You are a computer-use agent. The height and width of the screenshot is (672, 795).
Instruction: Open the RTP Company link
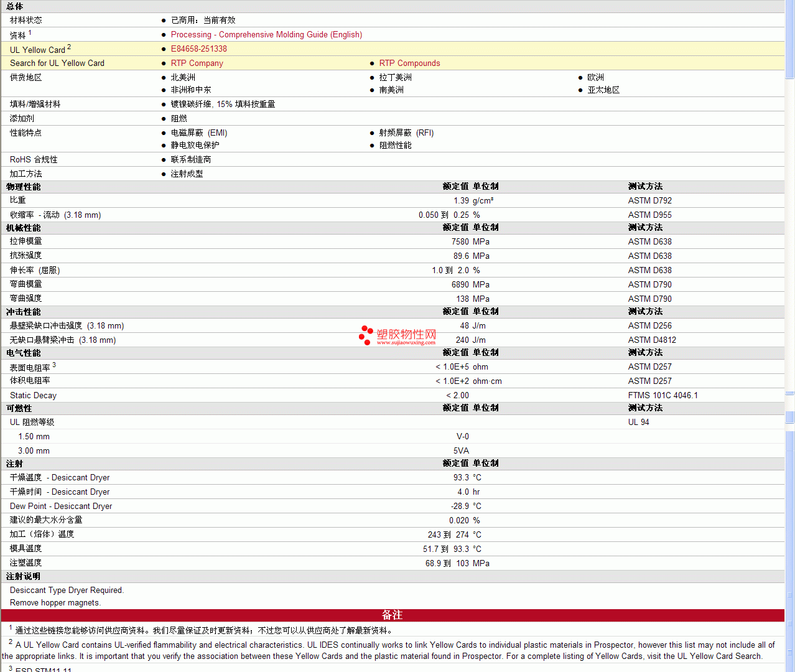[x=197, y=63]
